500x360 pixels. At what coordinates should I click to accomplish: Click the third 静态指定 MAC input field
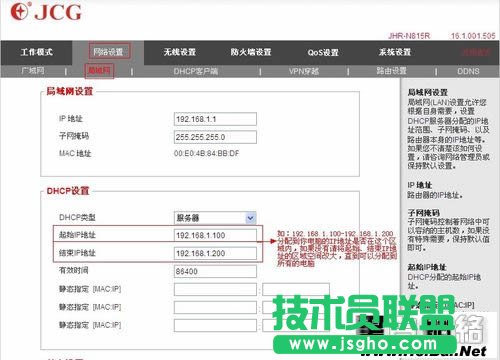pyautogui.click(x=215, y=325)
